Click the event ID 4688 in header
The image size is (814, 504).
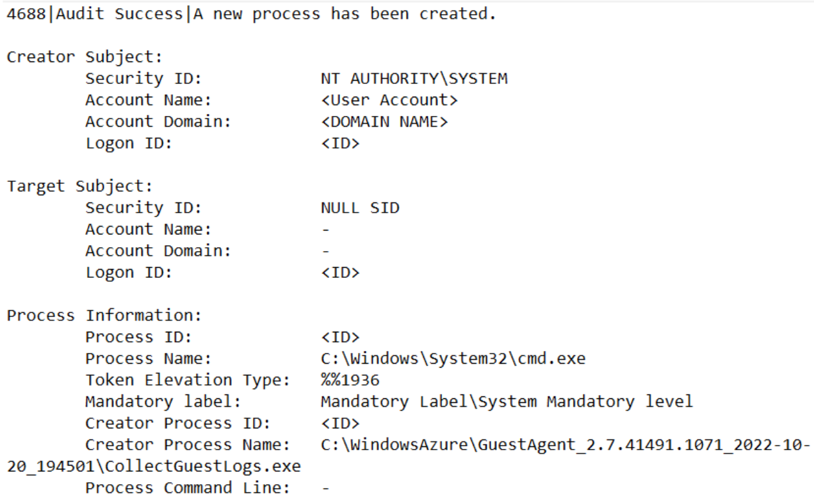coord(29,14)
